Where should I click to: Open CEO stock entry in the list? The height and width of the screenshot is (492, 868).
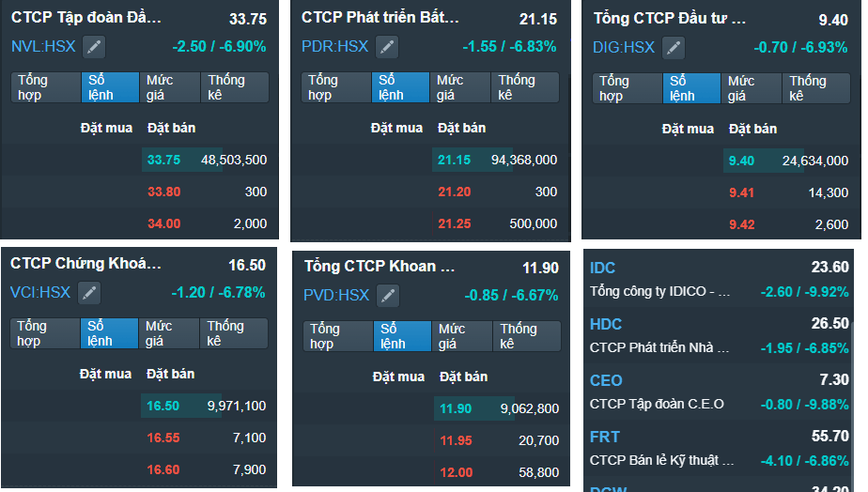(606, 380)
